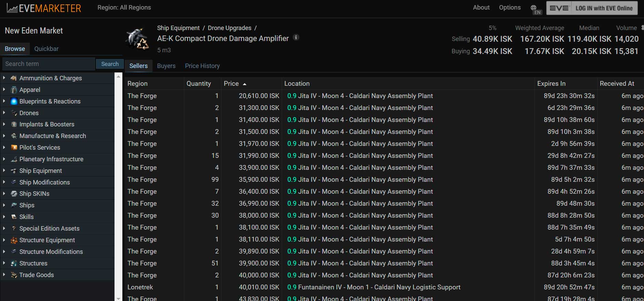The height and width of the screenshot is (301, 644).
Task: Open the Ship Equipment breadcrumb link
Action: pos(178,28)
